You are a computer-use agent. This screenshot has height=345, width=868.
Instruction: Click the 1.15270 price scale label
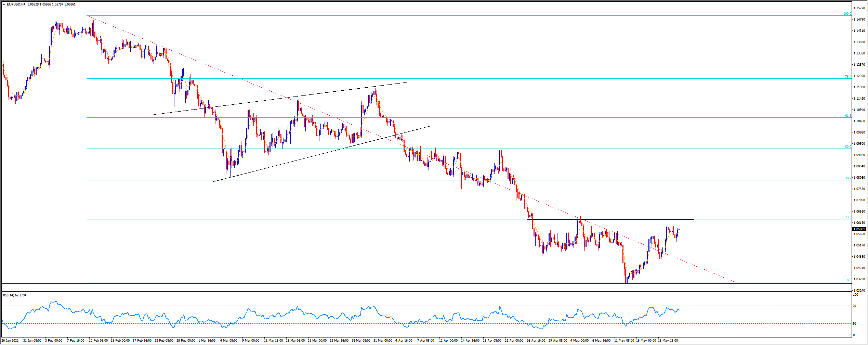[x=859, y=8]
